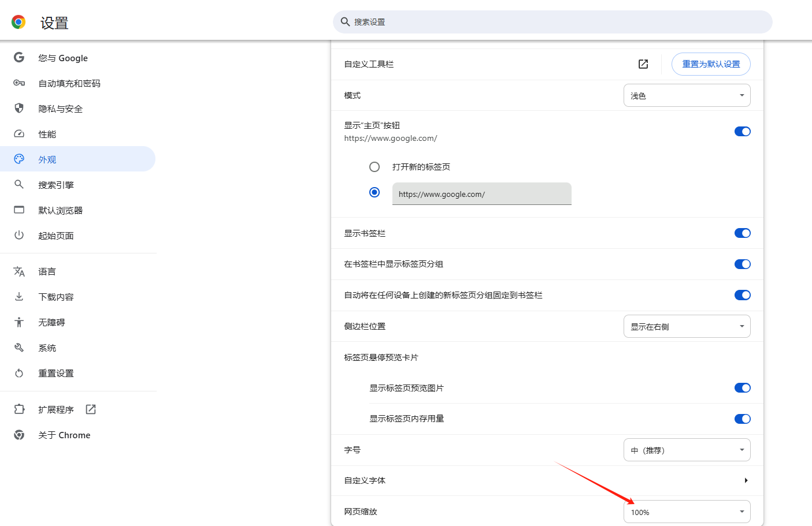812x526 pixels.
Task: Click the download arrow icon in sidebar
Action: [x=19, y=296]
